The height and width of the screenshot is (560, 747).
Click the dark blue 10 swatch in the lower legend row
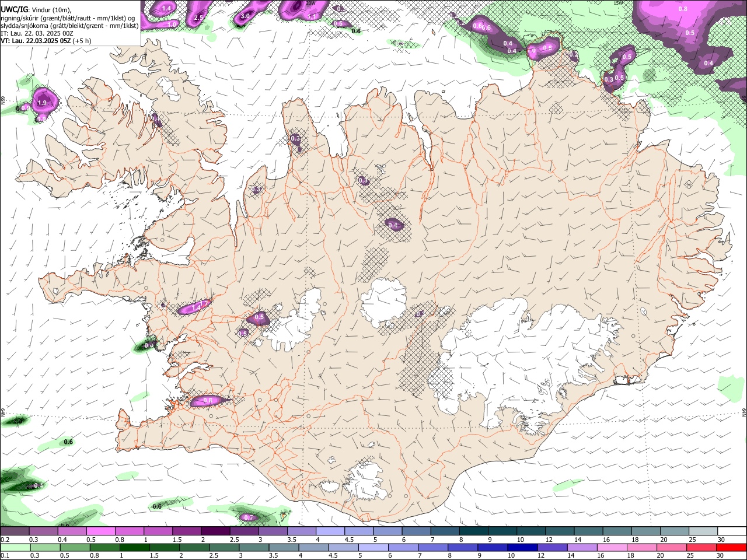click(521, 547)
